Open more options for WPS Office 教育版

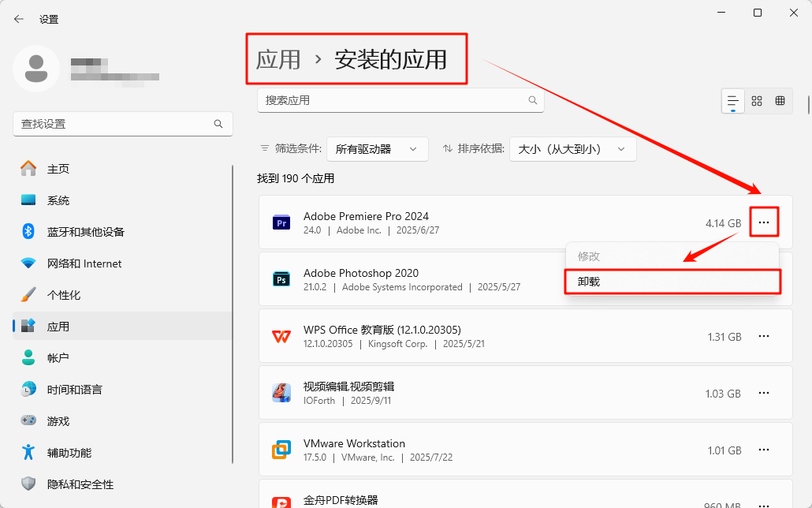click(x=764, y=336)
